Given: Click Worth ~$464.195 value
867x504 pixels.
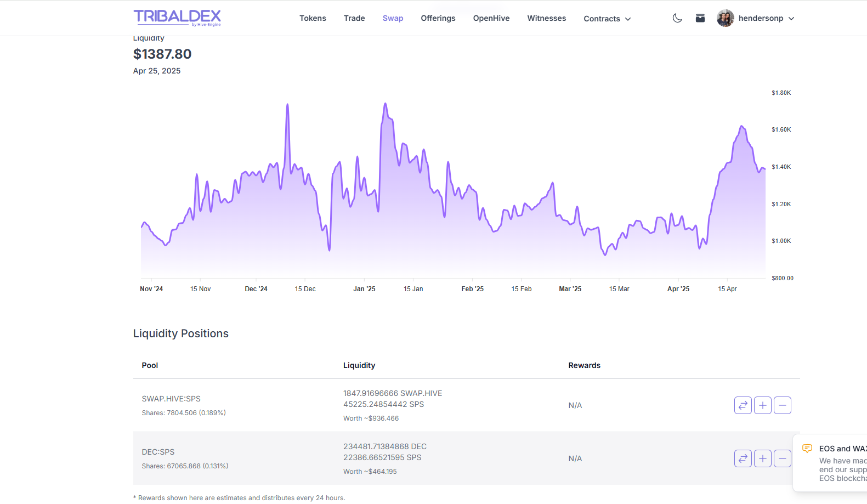Looking at the screenshot, I should coord(370,472).
